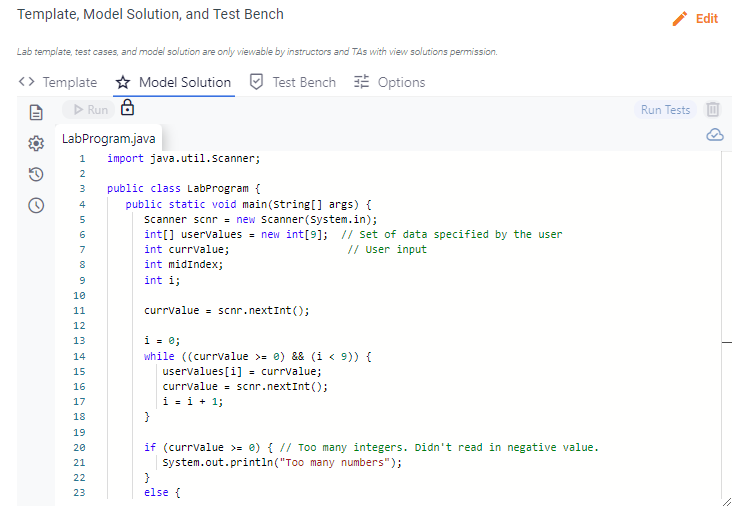Viewport: 747px width, 518px height.
Task: Open the Test Bench tab
Action: tap(292, 82)
